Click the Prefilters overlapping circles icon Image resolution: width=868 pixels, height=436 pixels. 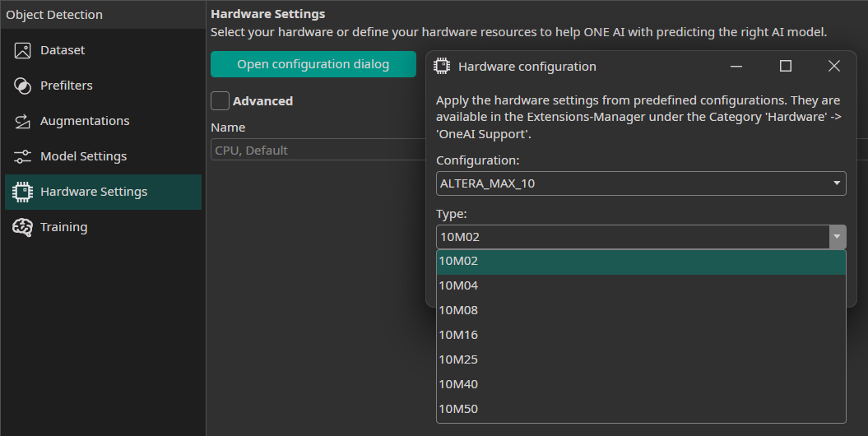pos(23,86)
